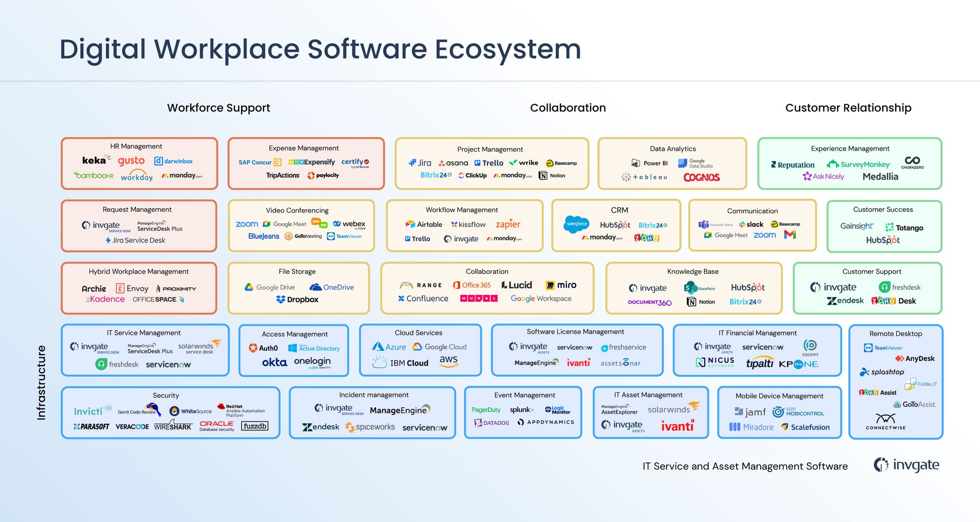Click the InvGate logo at bottom right
Screen dimensions: 980x522
point(906,465)
